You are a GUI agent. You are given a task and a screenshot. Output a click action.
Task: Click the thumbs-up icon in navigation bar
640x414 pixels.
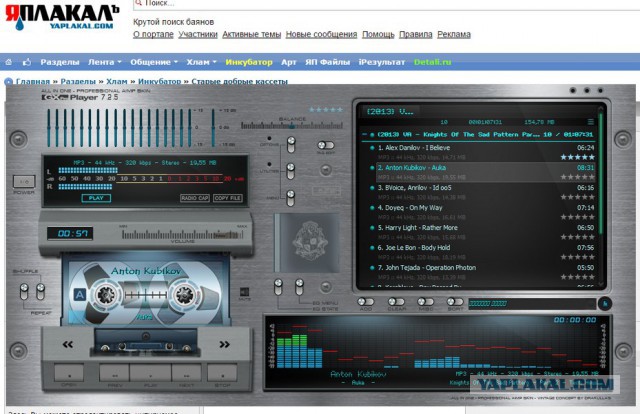(x=27, y=62)
